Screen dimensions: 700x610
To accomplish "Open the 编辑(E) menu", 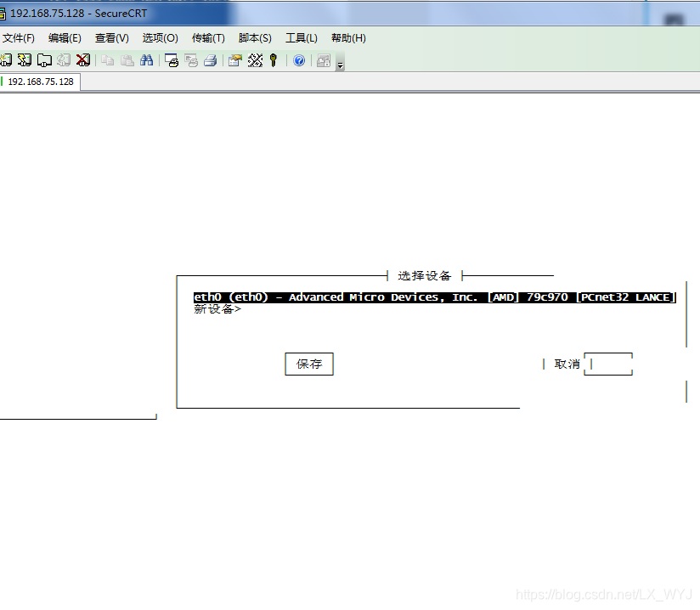I will point(65,38).
